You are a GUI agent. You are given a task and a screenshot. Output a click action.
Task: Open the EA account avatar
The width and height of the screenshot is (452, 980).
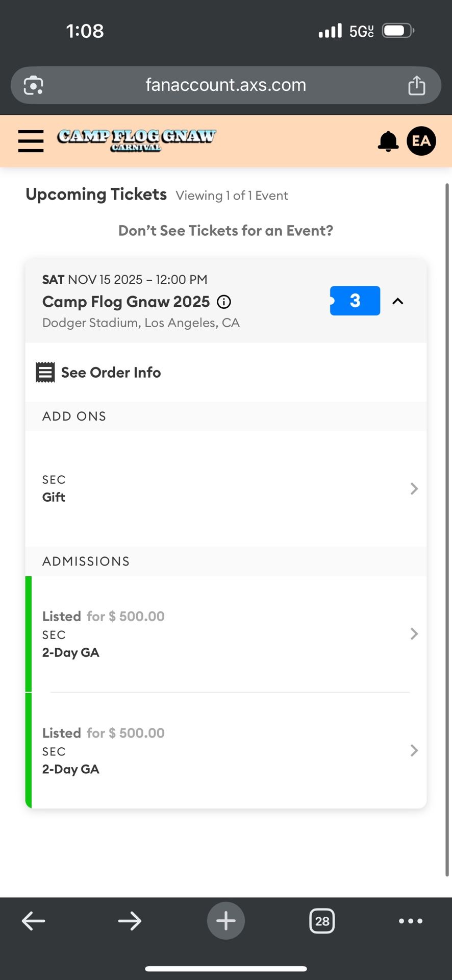point(421,141)
